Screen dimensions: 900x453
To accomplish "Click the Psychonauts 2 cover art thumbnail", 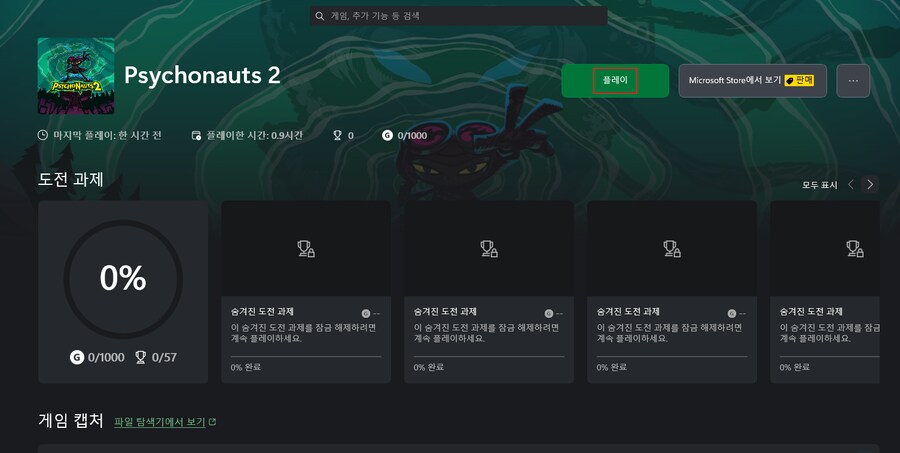I will pyautogui.click(x=76, y=76).
